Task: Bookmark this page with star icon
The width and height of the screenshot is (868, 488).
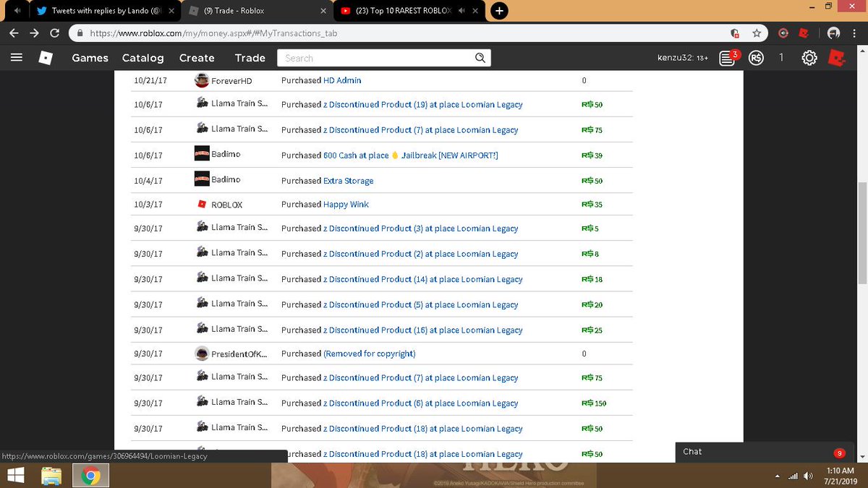Action: 757,33
